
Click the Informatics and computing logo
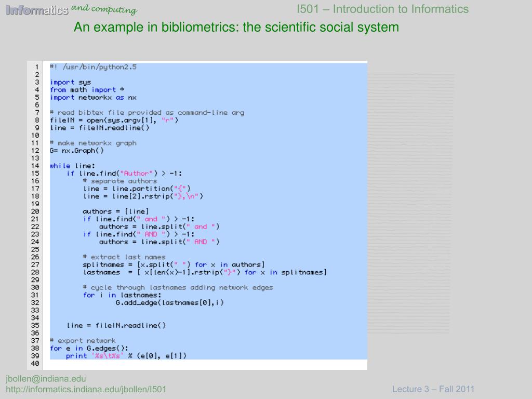pos(72,9)
